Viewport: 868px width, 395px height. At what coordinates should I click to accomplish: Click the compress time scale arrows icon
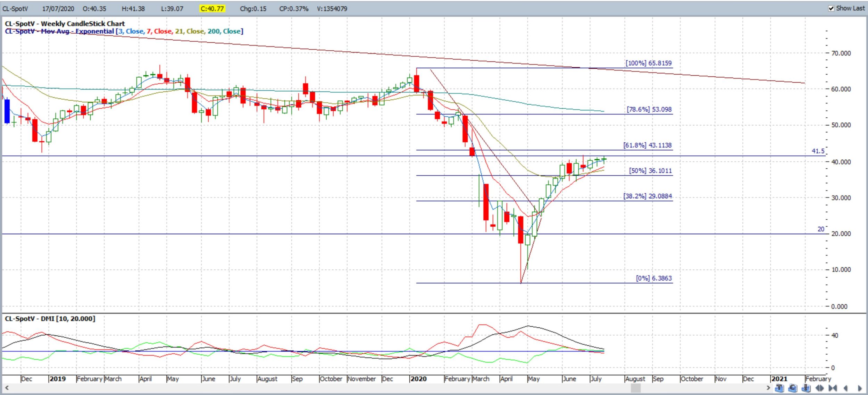833,388
